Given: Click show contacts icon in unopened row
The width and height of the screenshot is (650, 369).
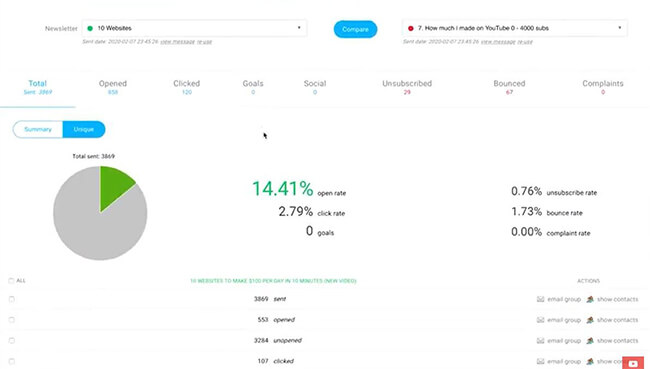Looking at the screenshot, I should pyautogui.click(x=590, y=340).
